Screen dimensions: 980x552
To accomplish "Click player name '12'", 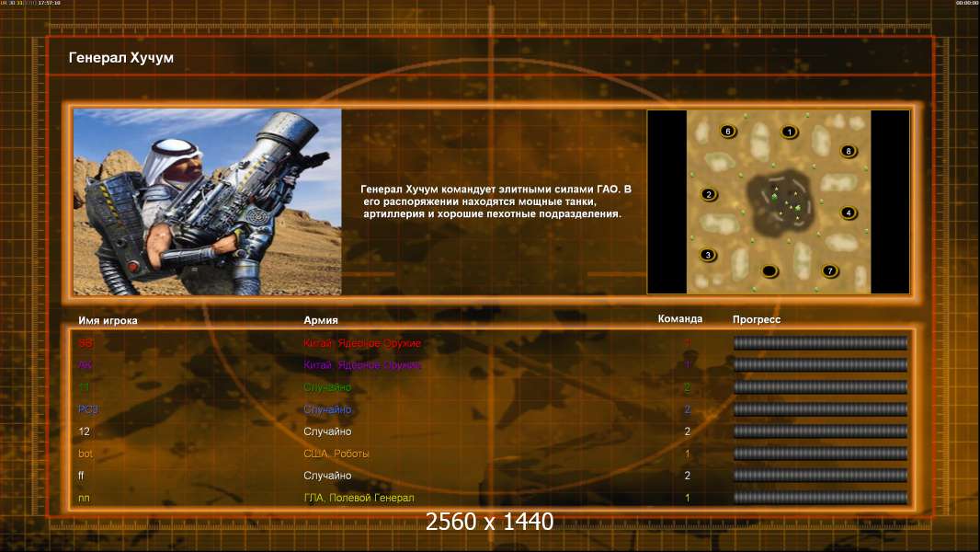I will tap(85, 431).
